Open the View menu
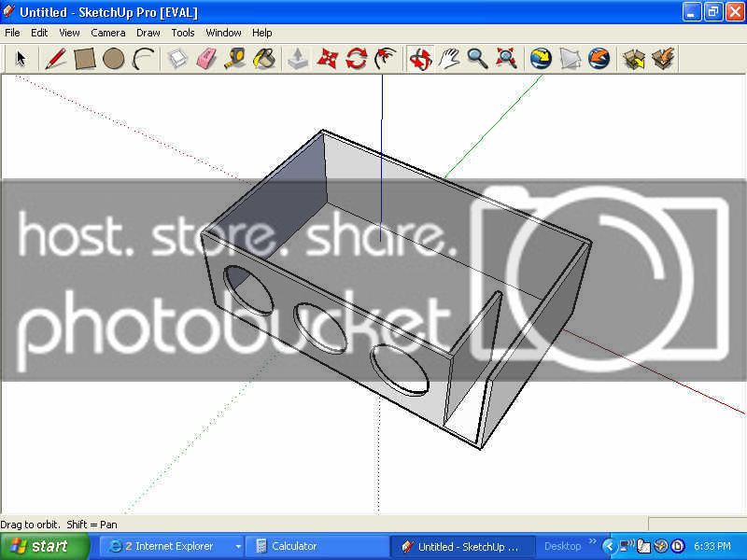 point(69,33)
